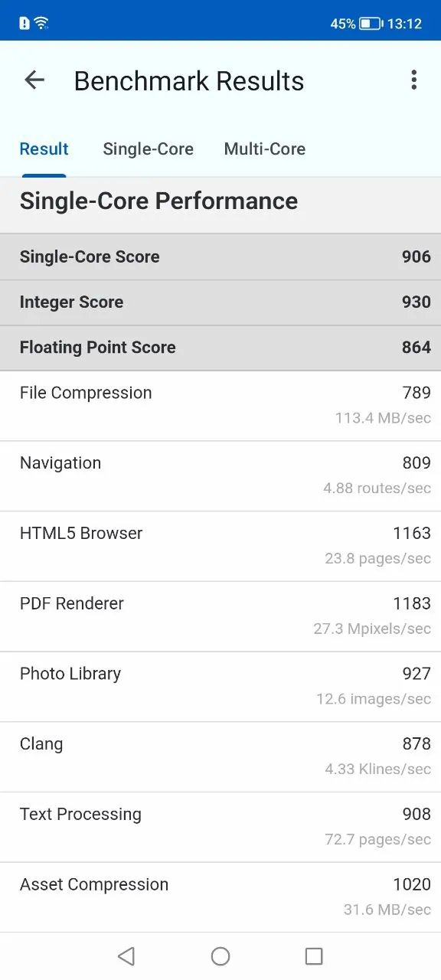Select the Text Processing row
Image resolution: width=441 pixels, height=980 pixels.
(x=220, y=828)
